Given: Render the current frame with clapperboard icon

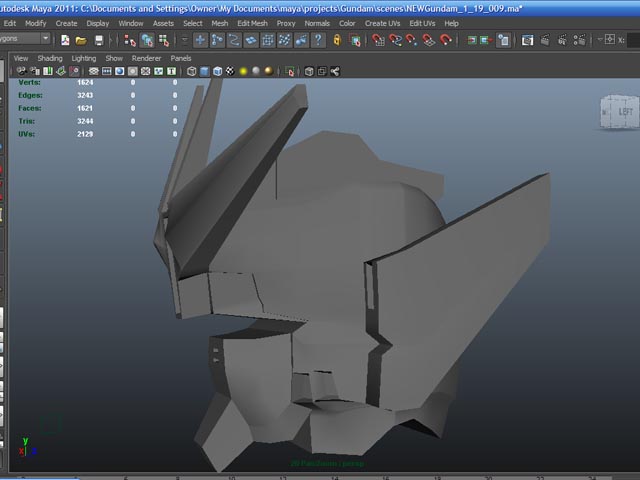Looking at the screenshot, I should tap(545, 40).
